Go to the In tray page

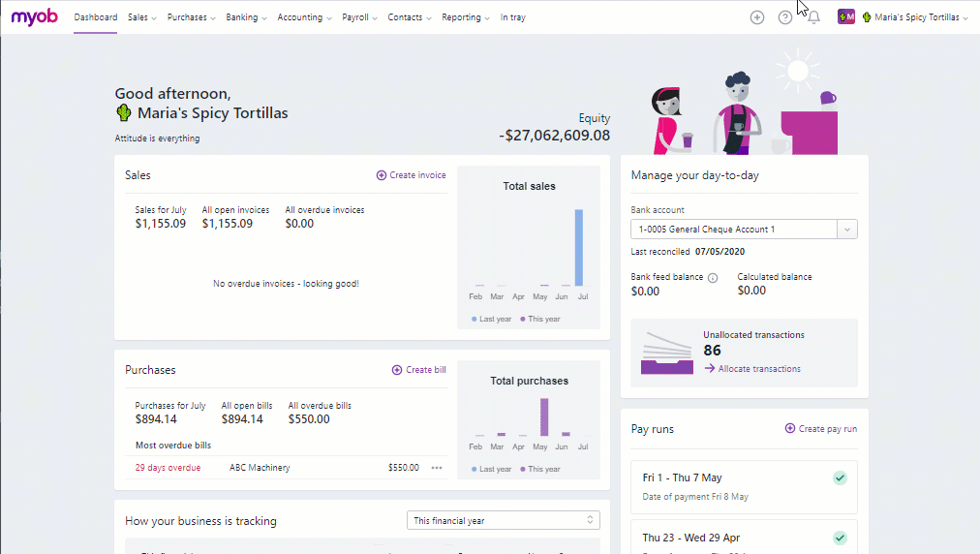(513, 17)
